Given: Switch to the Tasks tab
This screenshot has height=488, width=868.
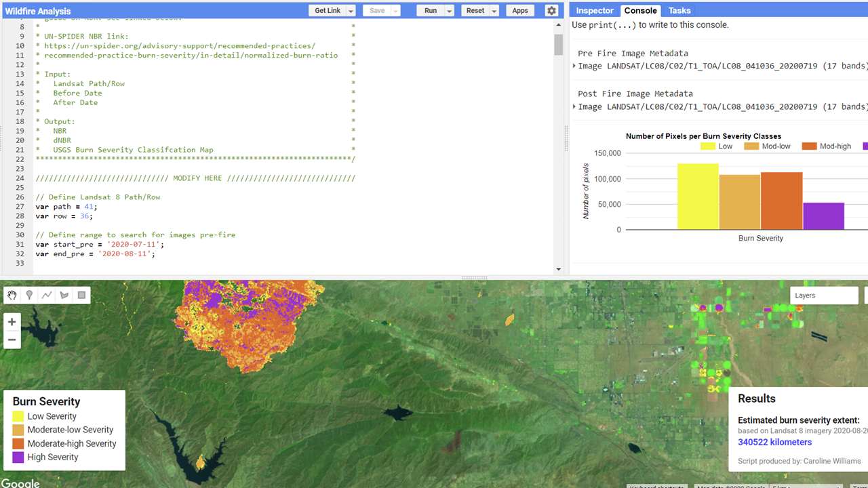Looking at the screenshot, I should click(x=679, y=10).
